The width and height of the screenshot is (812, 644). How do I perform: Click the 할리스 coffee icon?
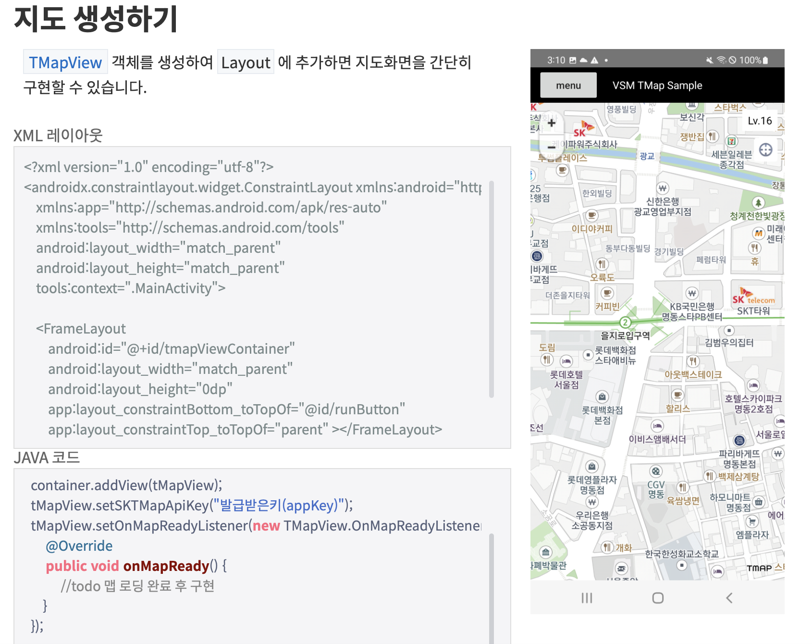tap(678, 395)
